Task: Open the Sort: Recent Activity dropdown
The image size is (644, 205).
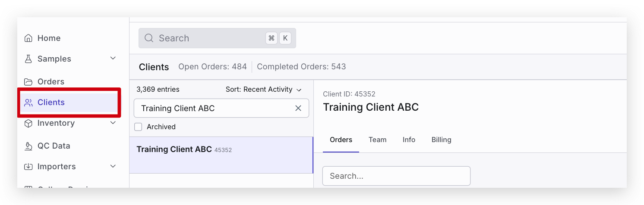Action: pyautogui.click(x=263, y=90)
